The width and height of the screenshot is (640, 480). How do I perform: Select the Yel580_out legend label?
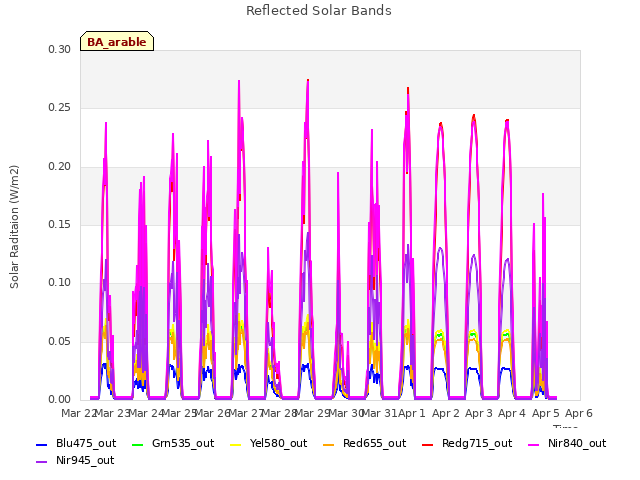278,443
